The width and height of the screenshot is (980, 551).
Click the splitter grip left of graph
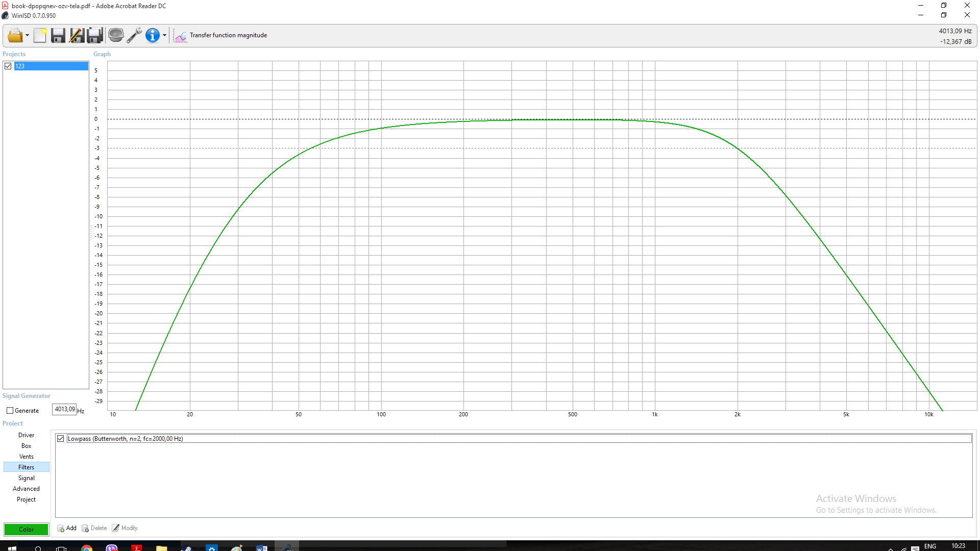point(91,232)
